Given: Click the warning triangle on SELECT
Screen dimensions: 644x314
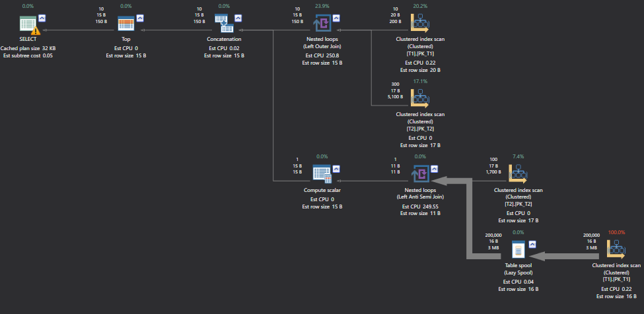Looking at the screenshot, I should (x=35, y=30).
